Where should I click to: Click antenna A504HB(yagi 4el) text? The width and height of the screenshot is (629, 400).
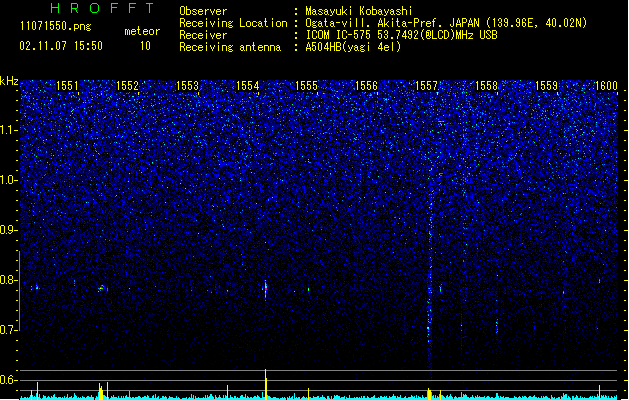(x=353, y=47)
